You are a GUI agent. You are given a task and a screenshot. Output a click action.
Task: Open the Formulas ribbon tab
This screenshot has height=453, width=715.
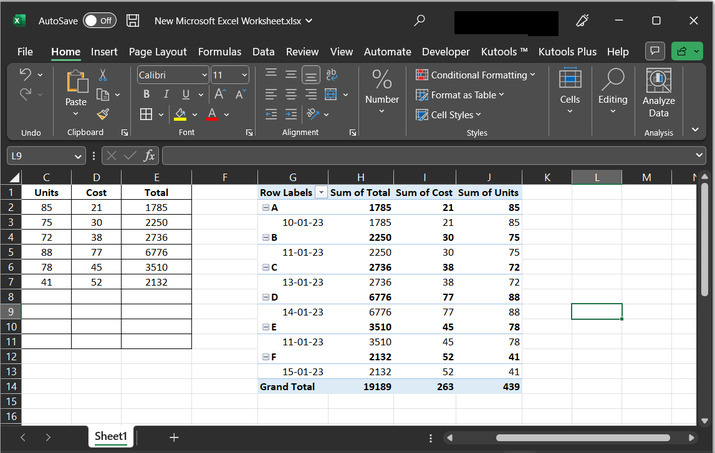pyautogui.click(x=219, y=51)
